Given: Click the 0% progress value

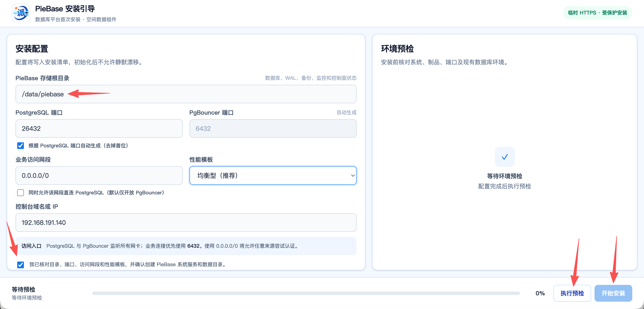Looking at the screenshot, I should pyautogui.click(x=540, y=293).
